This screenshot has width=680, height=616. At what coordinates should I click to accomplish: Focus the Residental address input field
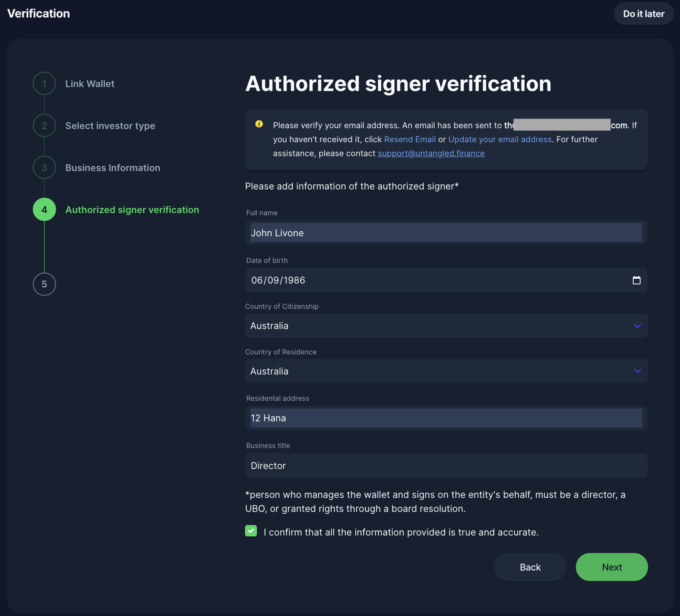[446, 418]
